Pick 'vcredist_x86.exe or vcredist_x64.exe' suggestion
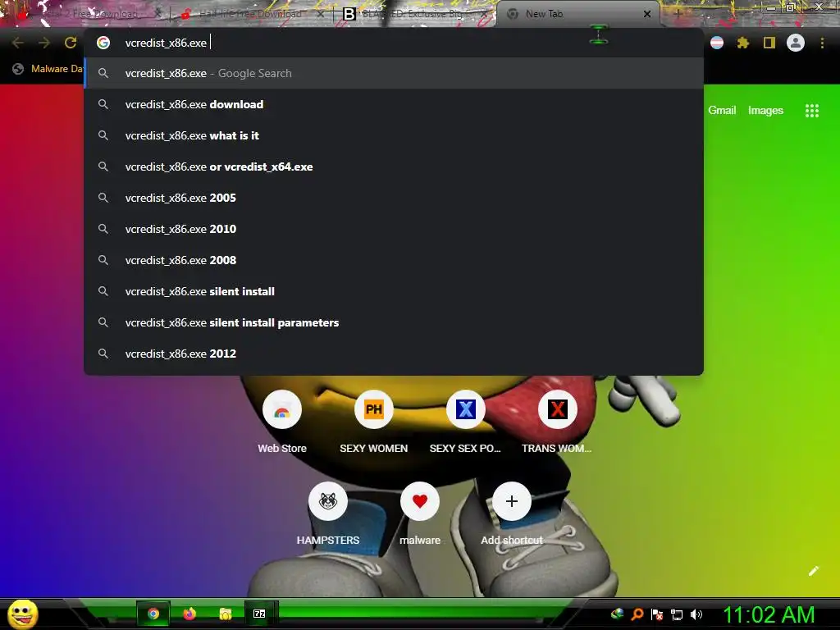The image size is (840, 630). click(x=394, y=167)
